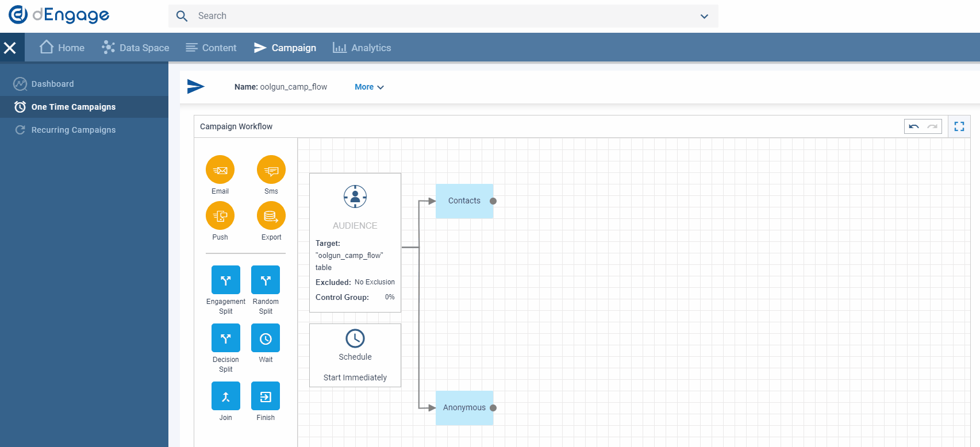Select the Push notification icon

[x=220, y=215]
